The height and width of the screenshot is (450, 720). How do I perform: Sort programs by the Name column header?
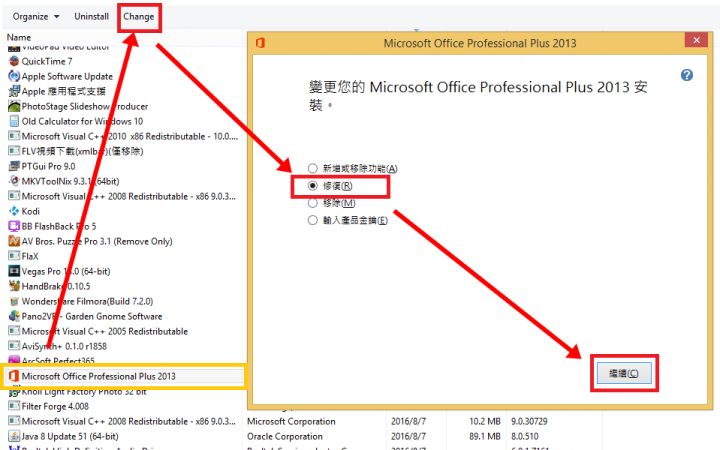click(x=19, y=38)
